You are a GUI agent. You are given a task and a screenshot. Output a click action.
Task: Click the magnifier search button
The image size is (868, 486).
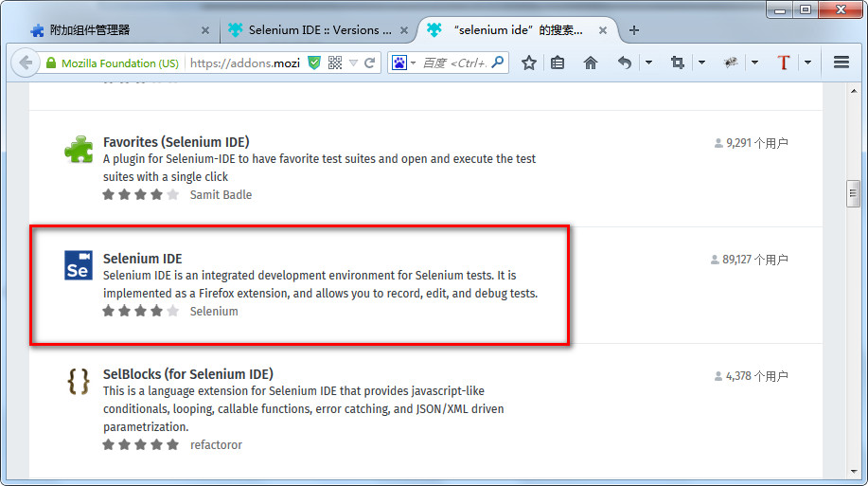pos(498,63)
